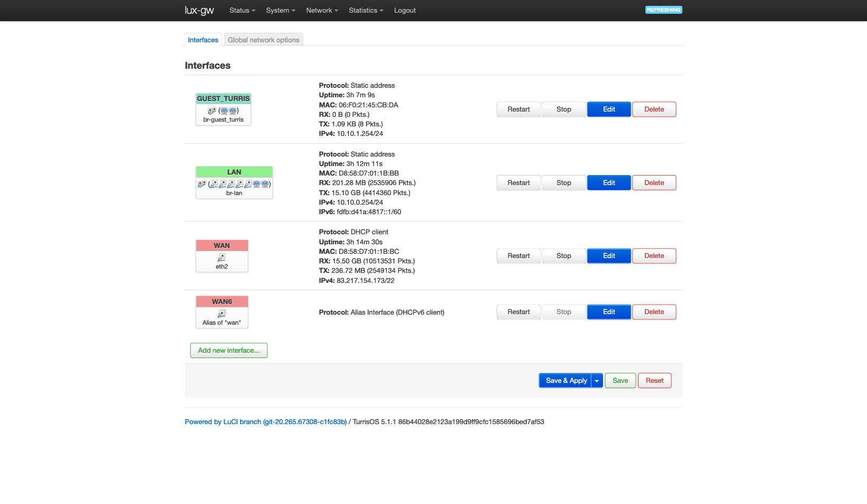Click MAC D8:58:D7:01:1B:BC text
Image resolution: width=867 pixels, height=504 pixels.
[359, 252]
